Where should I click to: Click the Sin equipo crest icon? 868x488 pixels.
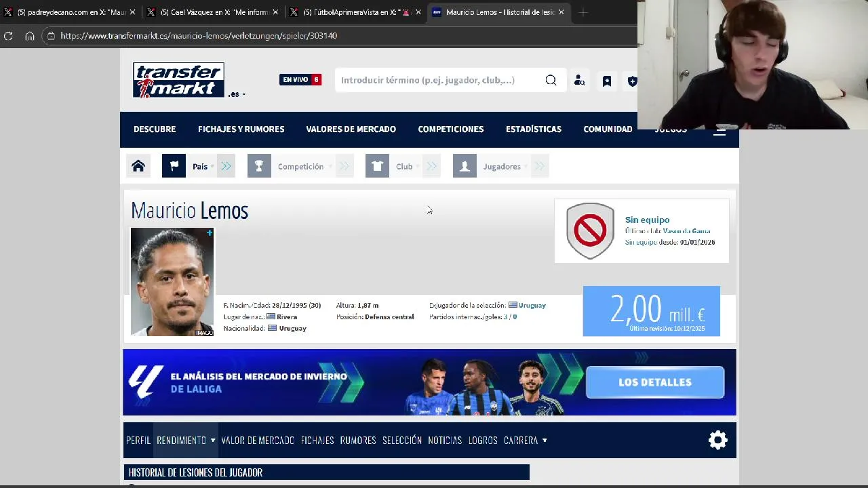coord(590,230)
